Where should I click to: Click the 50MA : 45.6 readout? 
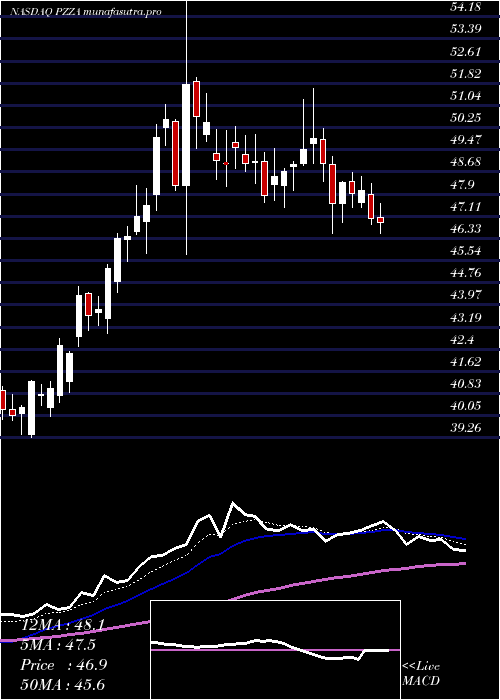click(x=63, y=684)
